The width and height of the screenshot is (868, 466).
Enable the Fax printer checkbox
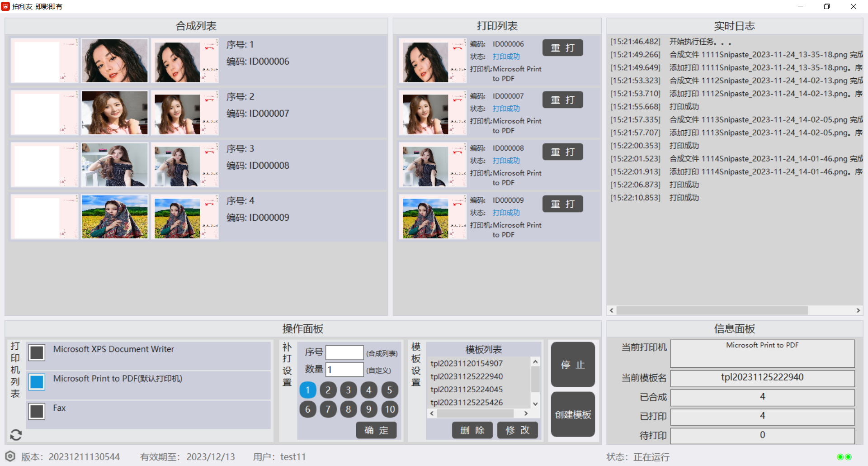(37, 411)
